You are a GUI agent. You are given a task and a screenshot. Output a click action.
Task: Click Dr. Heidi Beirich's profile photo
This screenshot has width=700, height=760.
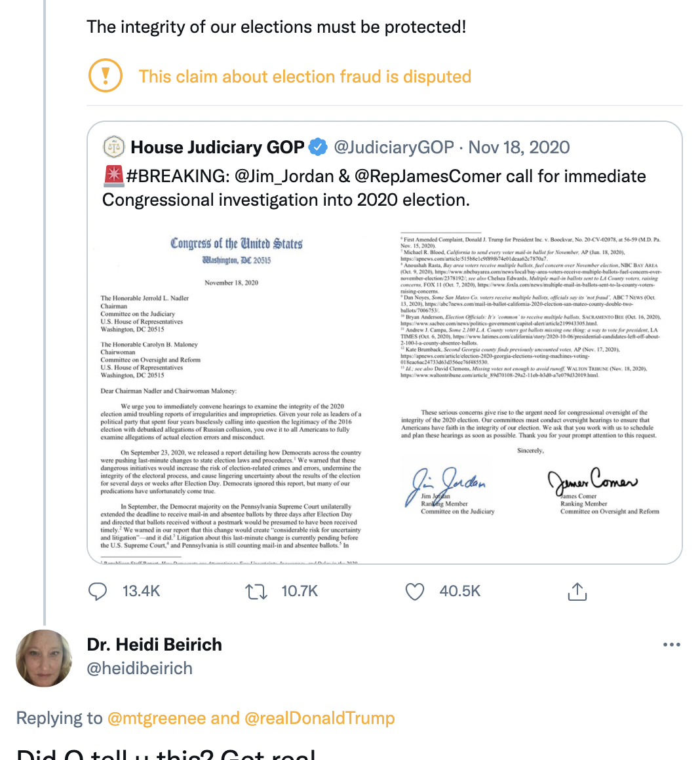click(x=44, y=658)
